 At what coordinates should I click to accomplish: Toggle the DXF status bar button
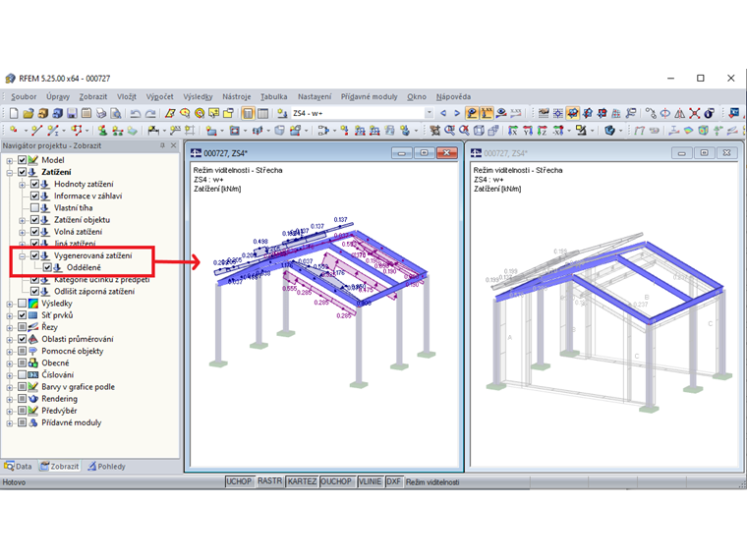(393, 481)
